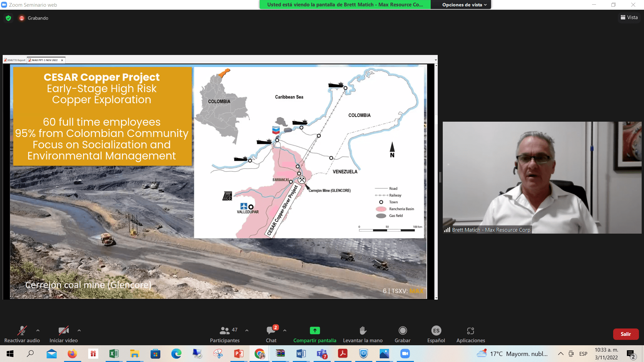644x362 pixels.
Task: Click the Zoom Seminario web title icon
Action: [x=4, y=5]
